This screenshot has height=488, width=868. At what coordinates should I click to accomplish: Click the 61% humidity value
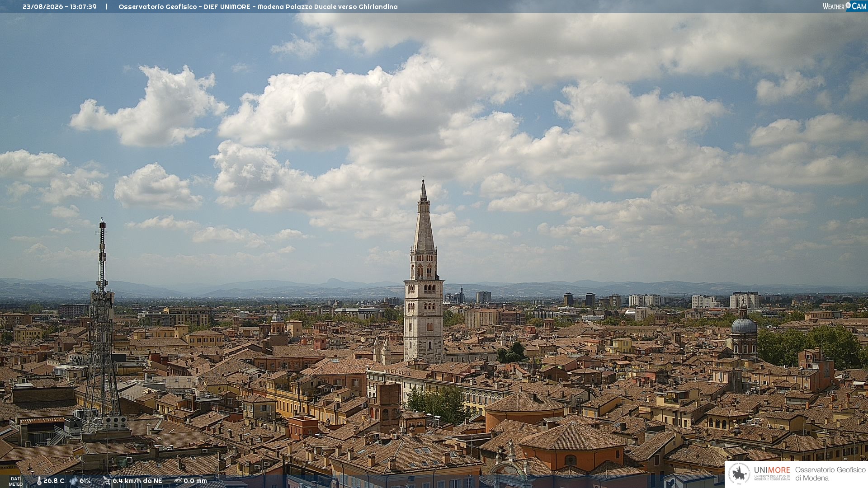point(85,481)
